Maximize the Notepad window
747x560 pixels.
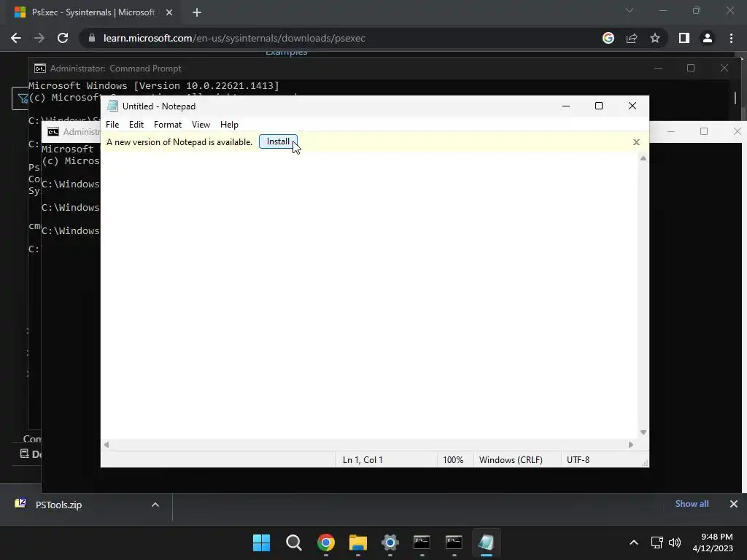[599, 106]
